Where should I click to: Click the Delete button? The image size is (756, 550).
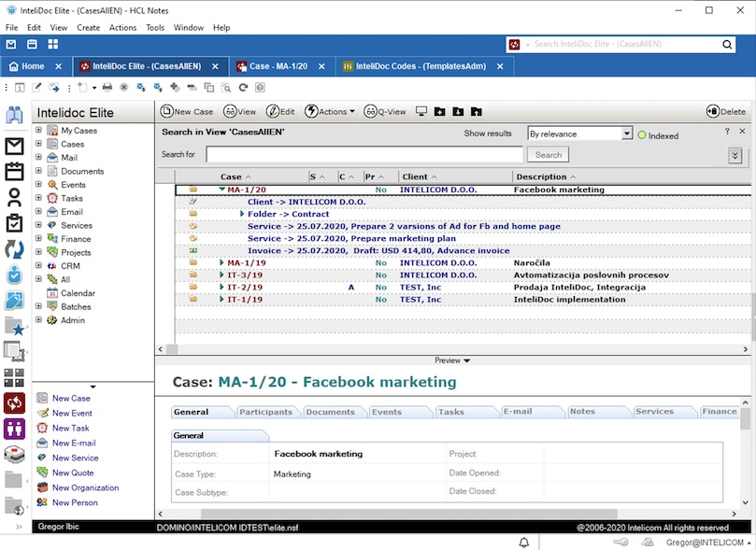(726, 112)
